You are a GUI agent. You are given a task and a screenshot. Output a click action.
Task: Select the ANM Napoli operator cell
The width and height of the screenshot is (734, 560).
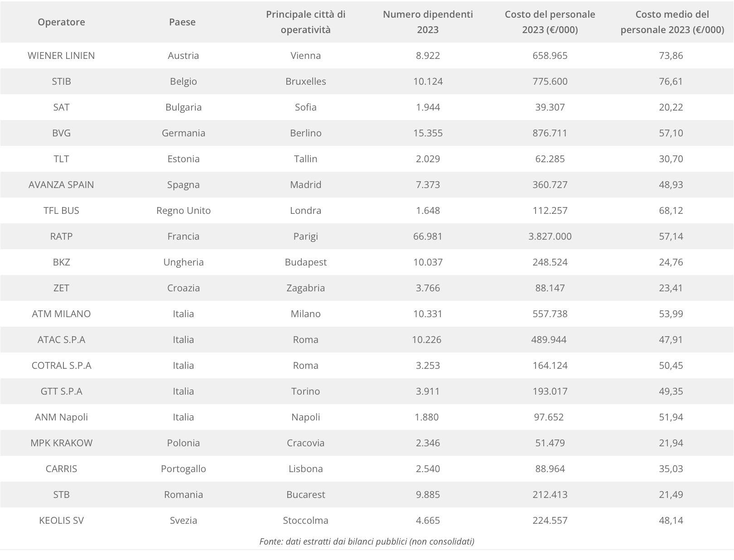tap(61, 417)
